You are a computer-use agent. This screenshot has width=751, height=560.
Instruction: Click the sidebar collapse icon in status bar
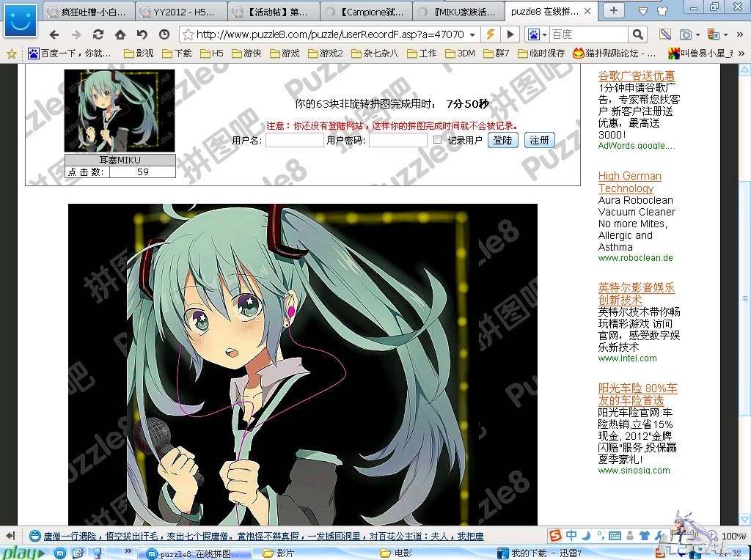pyautogui.click(x=10, y=536)
